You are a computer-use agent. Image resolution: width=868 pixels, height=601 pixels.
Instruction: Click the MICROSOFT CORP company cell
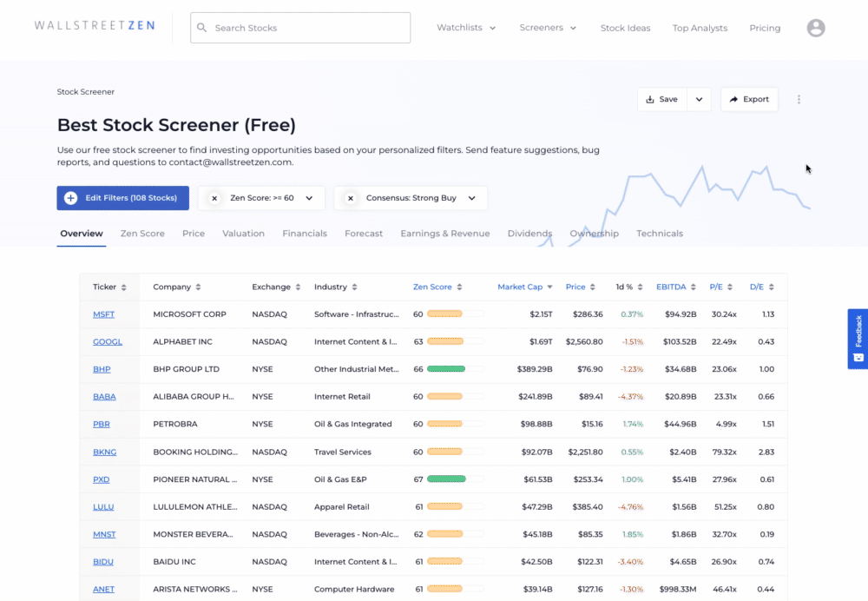point(189,314)
